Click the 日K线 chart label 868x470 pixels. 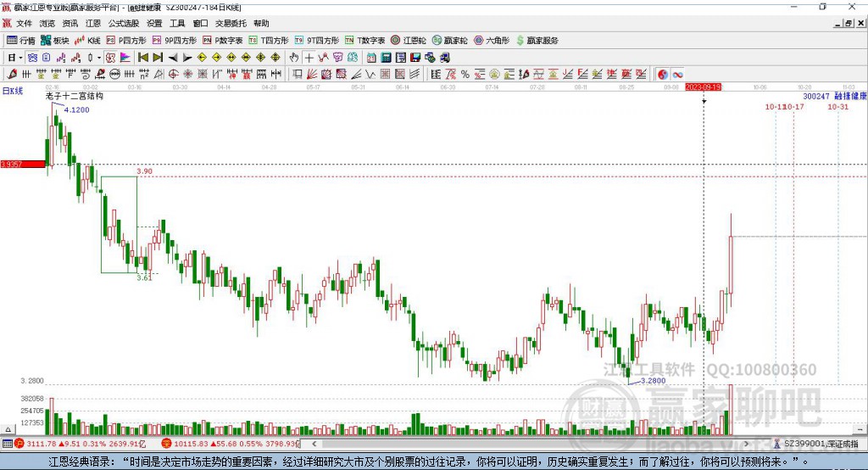pyautogui.click(x=13, y=91)
